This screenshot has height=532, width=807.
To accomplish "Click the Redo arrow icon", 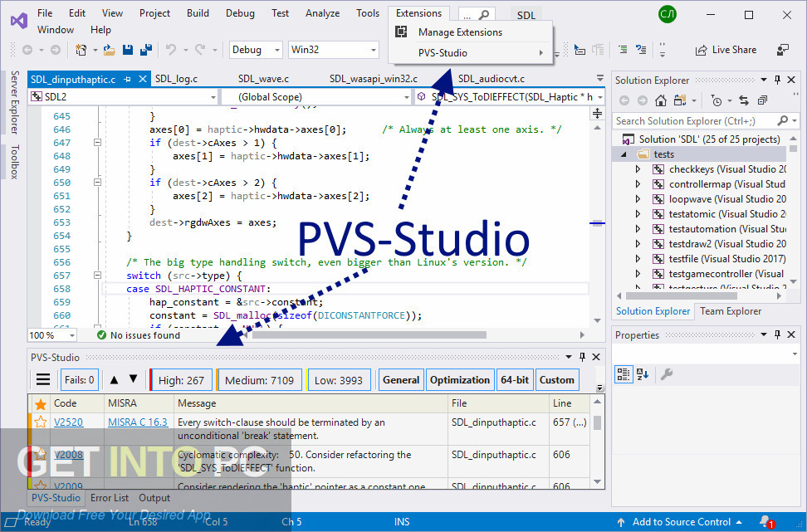I will [x=200, y=50].
